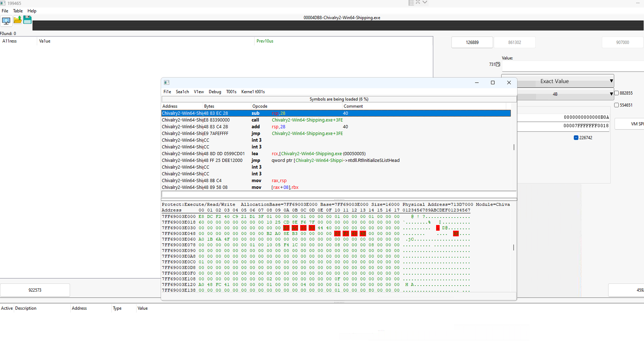Click the 922573 button
This screenshot has width=644, height=356.
(35, 290)
